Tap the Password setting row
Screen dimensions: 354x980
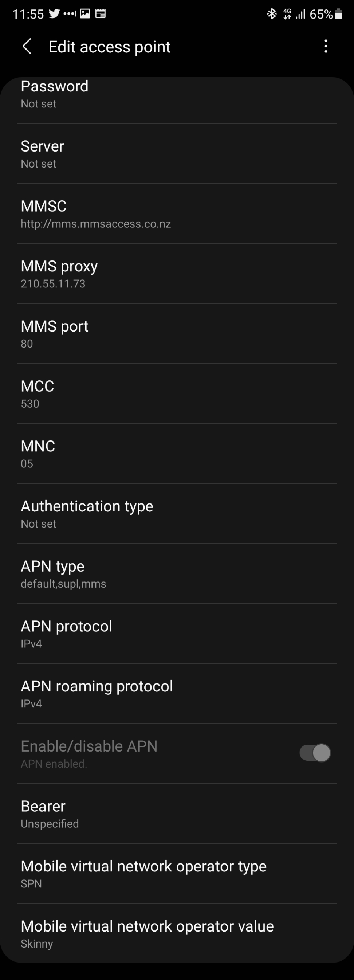[177, 94]
